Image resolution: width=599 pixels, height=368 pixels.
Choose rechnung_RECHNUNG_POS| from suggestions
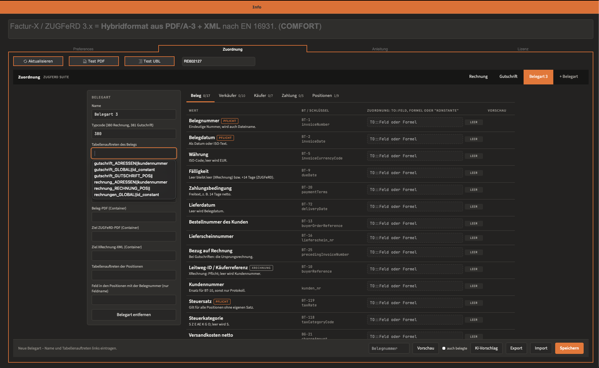[122, 188]
